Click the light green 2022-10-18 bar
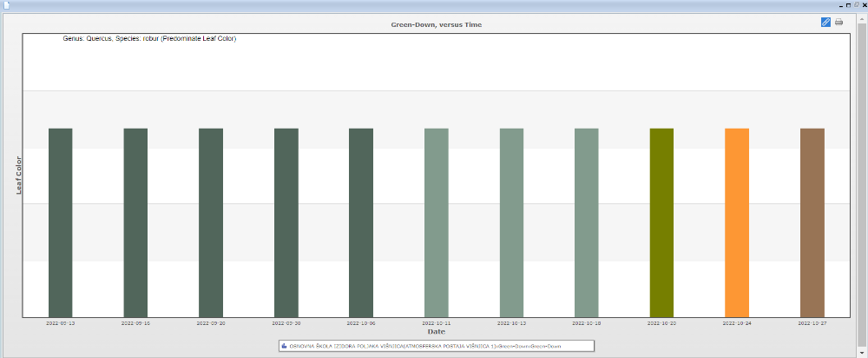Viewport: 868px width, 358px height. tap(586, 222)
